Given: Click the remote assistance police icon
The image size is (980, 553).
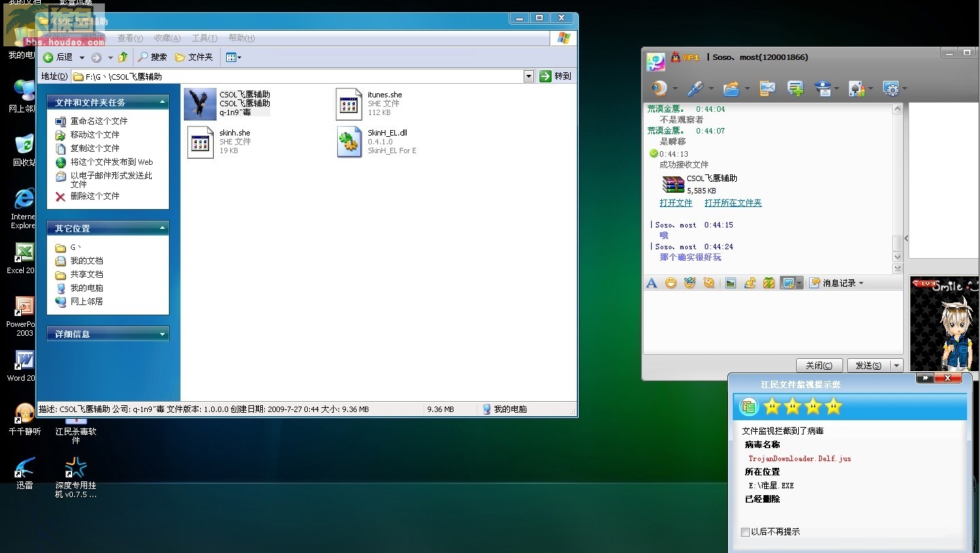Looking at the screenshot, I should [823, 88].
